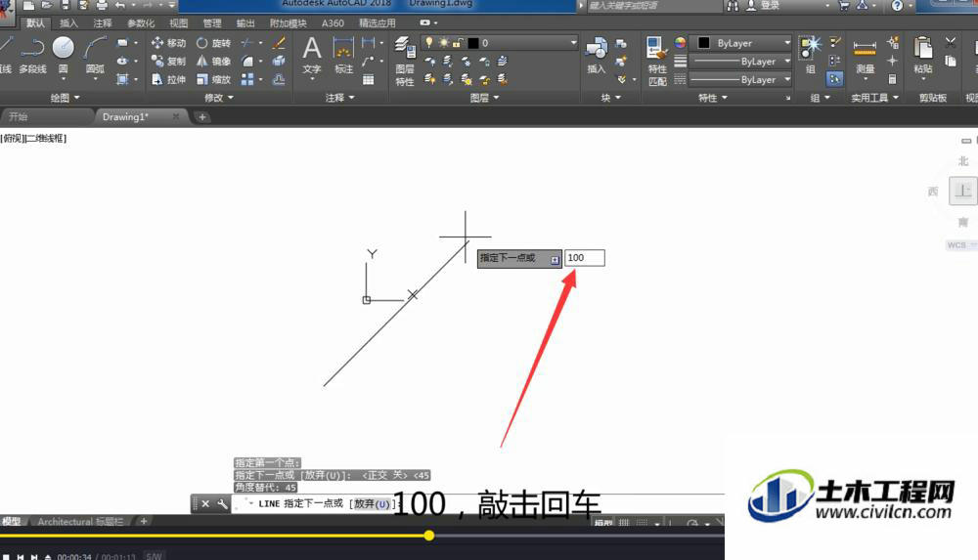The width and height of the screenshot is (978, 560).
Task: Expand the Properties (特性) panel
Action: click(x=713, y=98)
